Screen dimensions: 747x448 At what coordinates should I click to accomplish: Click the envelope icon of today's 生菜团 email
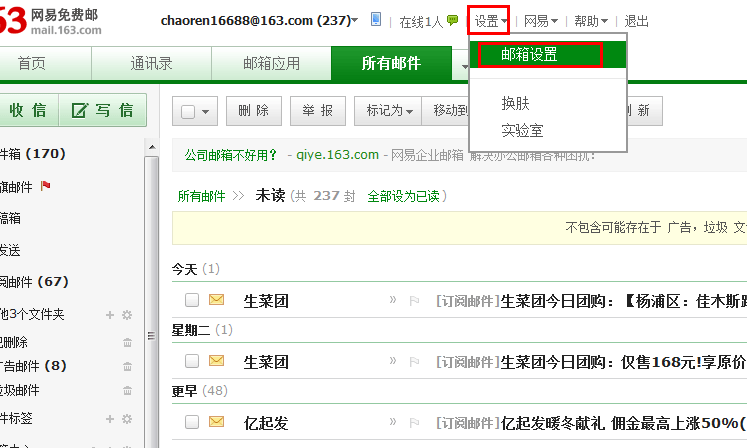pyautogui.click(x=217, y=299)
